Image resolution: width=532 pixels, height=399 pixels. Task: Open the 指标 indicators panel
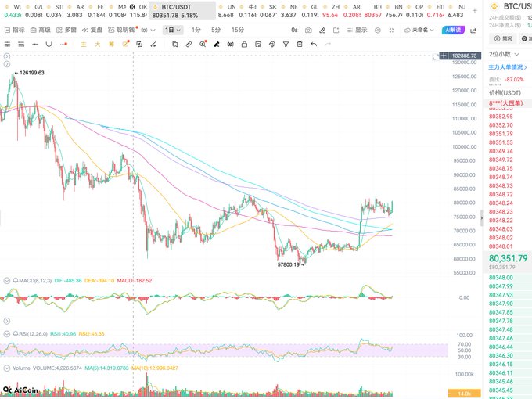pyautogui.click(x=15, y=30)
